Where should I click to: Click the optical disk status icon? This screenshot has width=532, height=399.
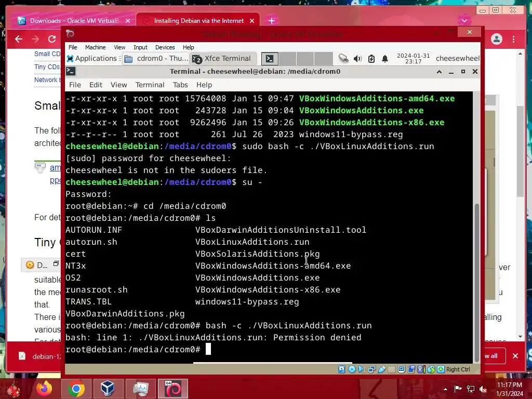pyautogui.click(x=352, y=369)
